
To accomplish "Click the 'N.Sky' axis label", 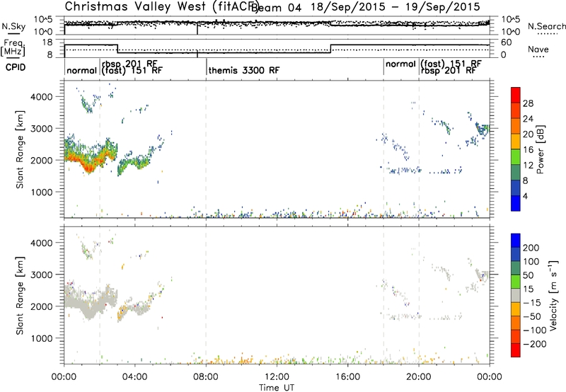I will click(13, 26).
